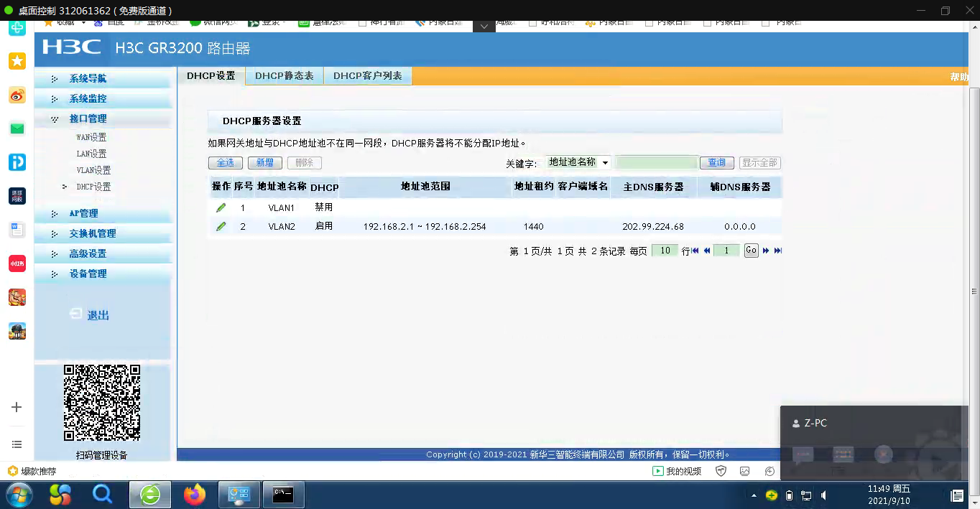The width and height of the screenshot is (980, 509).
Task: Open the red 小红书 sidebar icon
Action: tap(17, 263)
